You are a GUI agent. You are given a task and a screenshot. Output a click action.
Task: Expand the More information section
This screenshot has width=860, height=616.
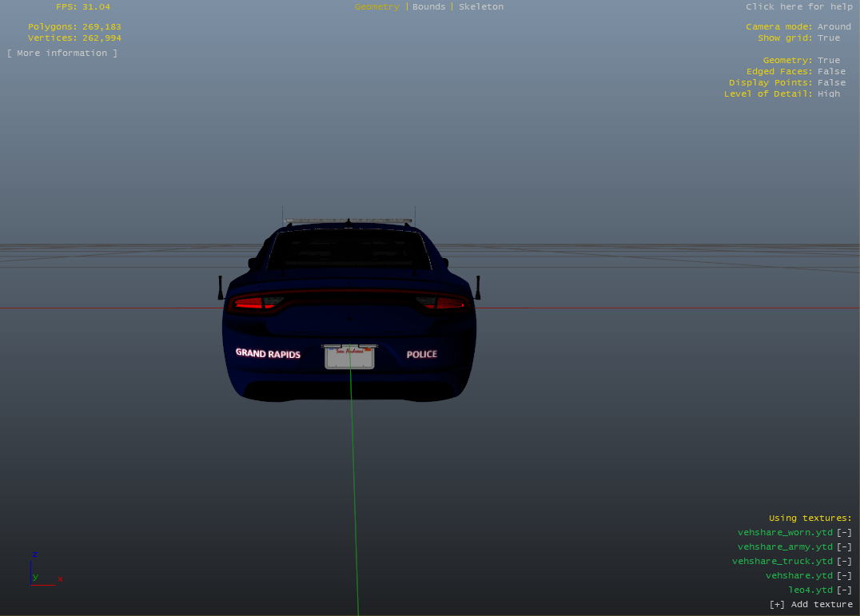tap(62, 54)
